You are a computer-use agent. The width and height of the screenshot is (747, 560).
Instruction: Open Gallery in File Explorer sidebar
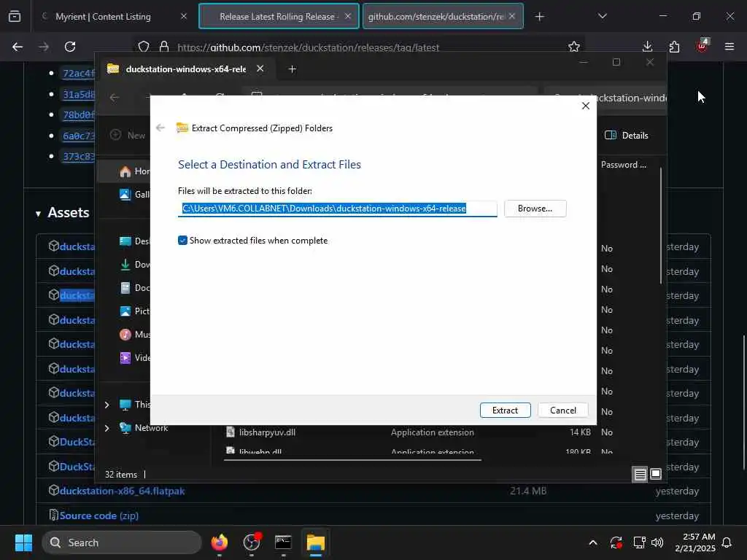(x=134, y=194)
